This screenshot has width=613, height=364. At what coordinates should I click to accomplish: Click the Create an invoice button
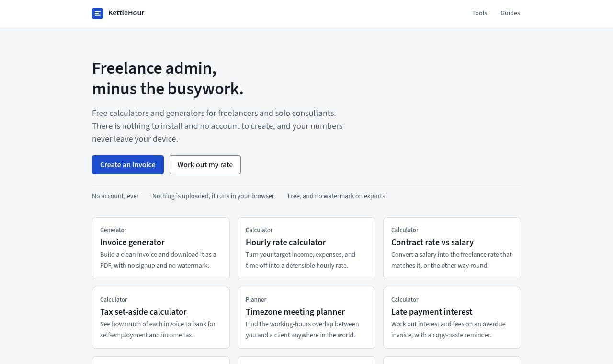pos(128,165)
